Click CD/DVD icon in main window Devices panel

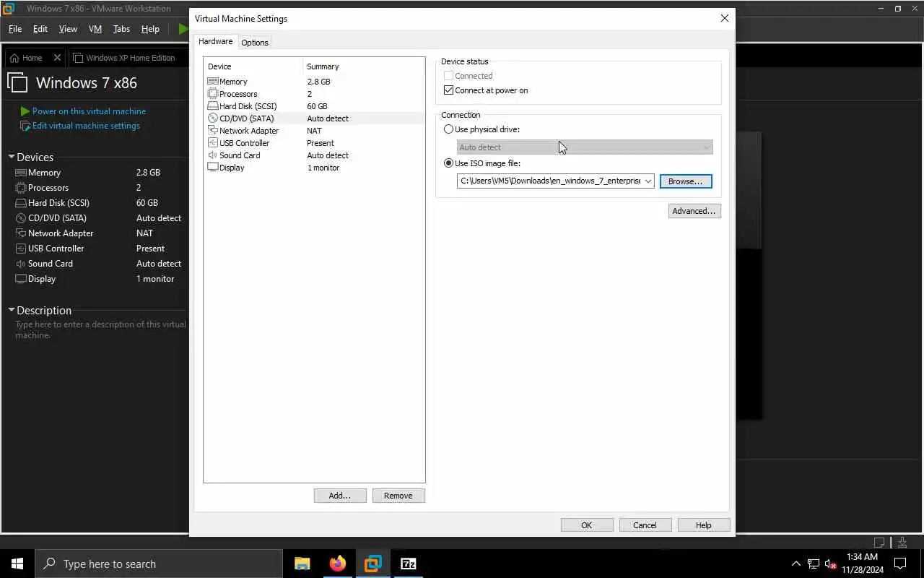(x=21, y=218)
